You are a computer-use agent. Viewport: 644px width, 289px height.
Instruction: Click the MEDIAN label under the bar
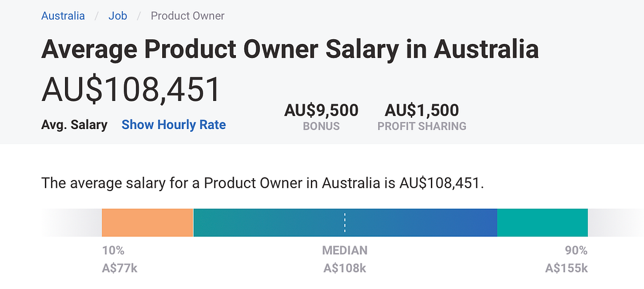(x=345, y=250)
